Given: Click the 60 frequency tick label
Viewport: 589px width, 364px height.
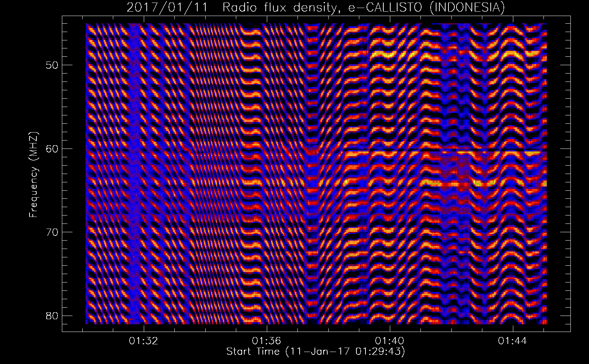Looking at the screenshot, I should point(52,149).
